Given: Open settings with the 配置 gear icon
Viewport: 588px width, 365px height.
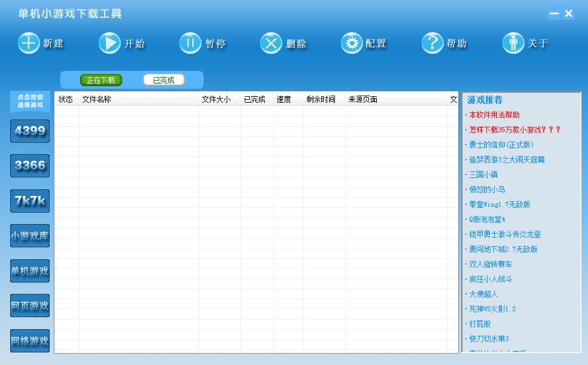Looking at the screenshot, I should (352, 43).
